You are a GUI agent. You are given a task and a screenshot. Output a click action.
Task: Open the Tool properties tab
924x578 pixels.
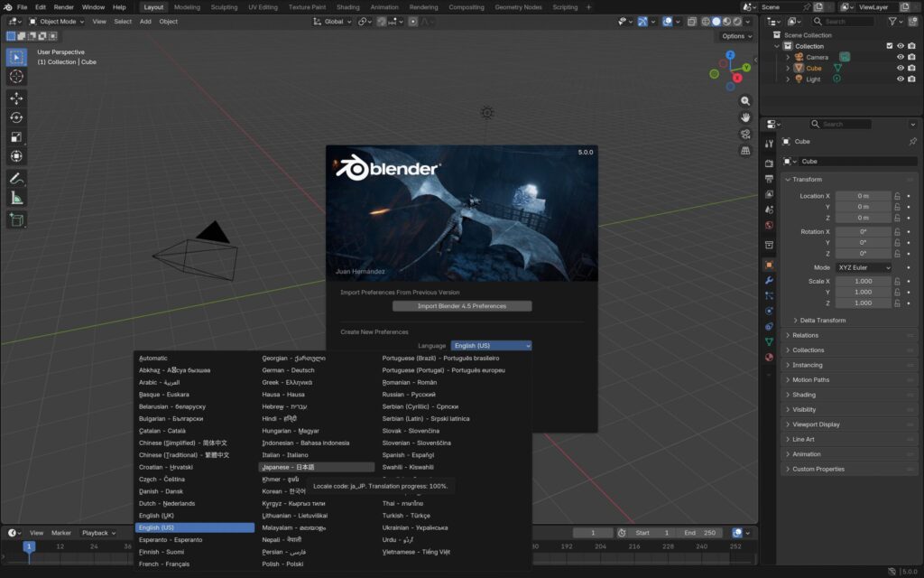coord(769,144)
